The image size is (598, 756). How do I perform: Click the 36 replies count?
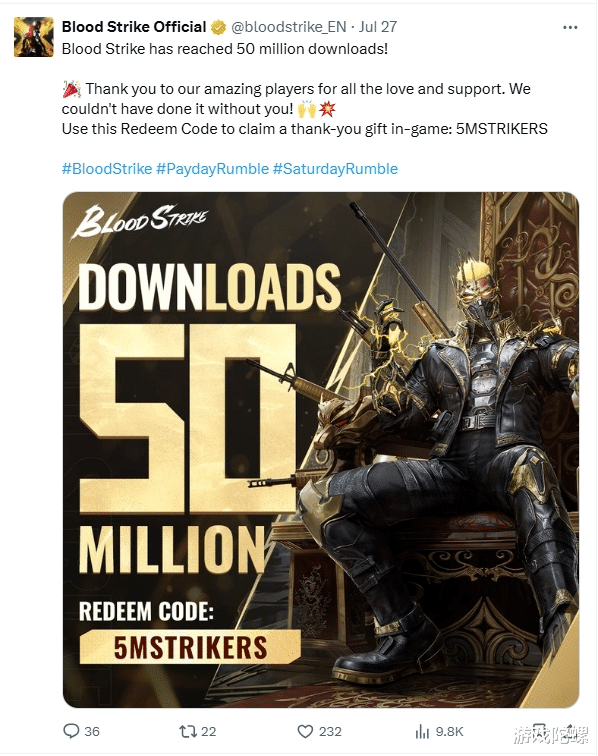(92, 731)
